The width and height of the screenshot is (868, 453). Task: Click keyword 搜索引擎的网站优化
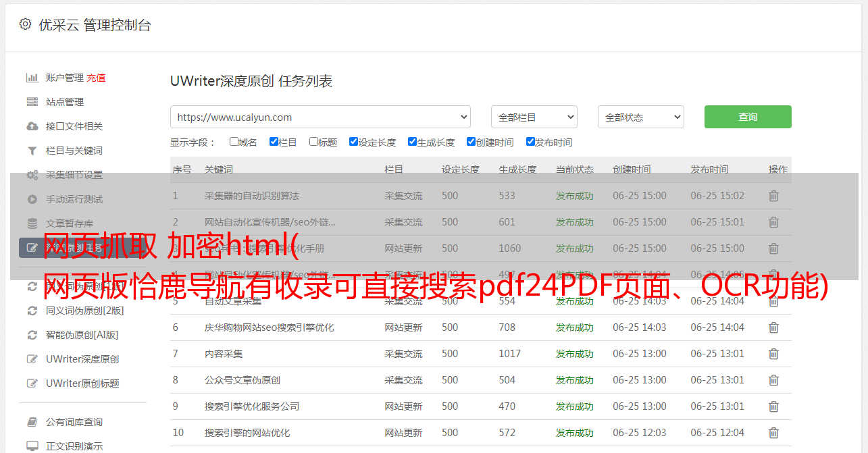247,433
